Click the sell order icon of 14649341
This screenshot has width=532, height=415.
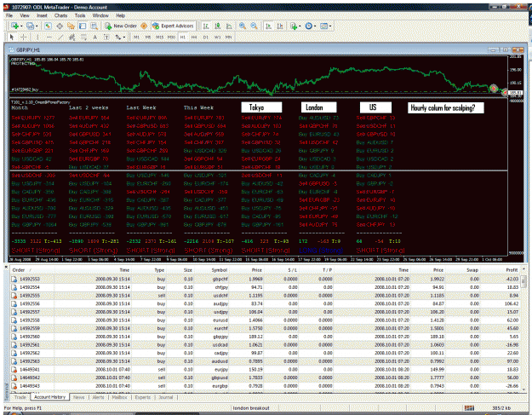14,370
